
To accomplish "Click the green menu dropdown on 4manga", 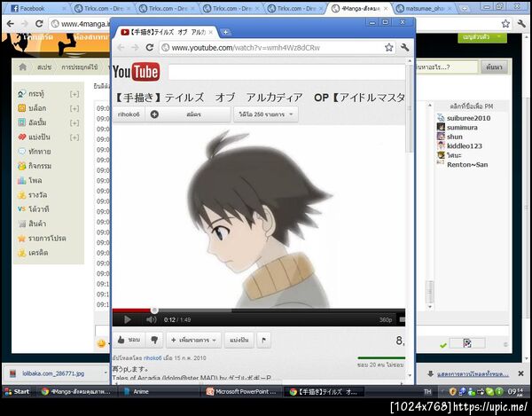I will click(x=482, y=37).
